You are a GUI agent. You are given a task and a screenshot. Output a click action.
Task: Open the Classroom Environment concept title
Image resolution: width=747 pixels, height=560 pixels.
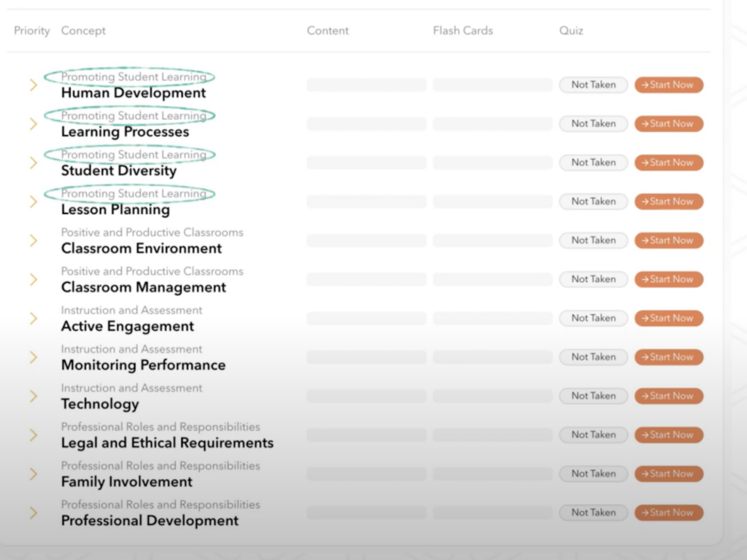(x=142, y=249)
